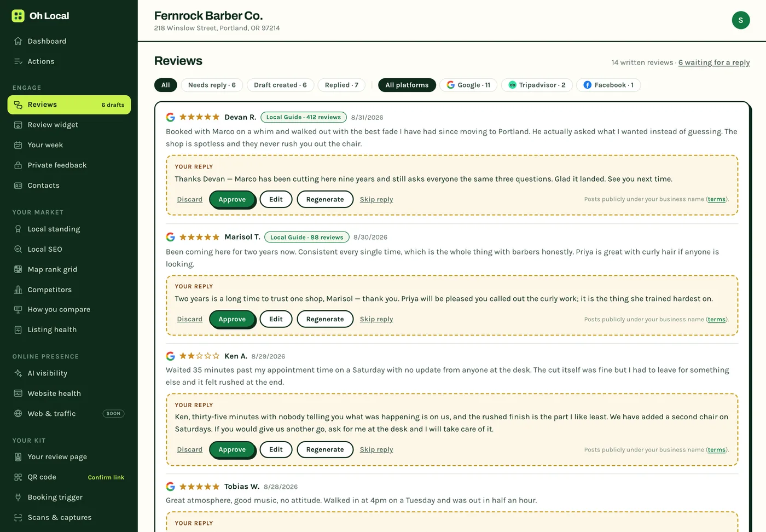Screen dimensions: 766x532
Task: Click the Local SEO search icon
Action: tap(18, 249)
